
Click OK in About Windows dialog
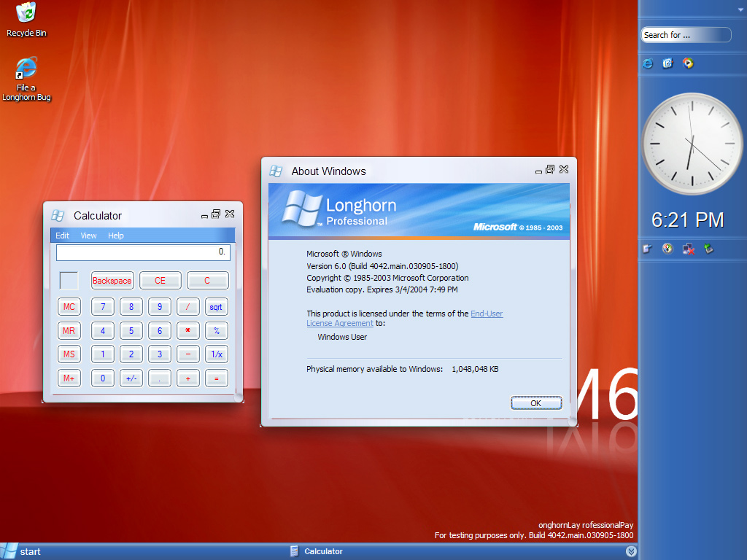pos(536,402)
